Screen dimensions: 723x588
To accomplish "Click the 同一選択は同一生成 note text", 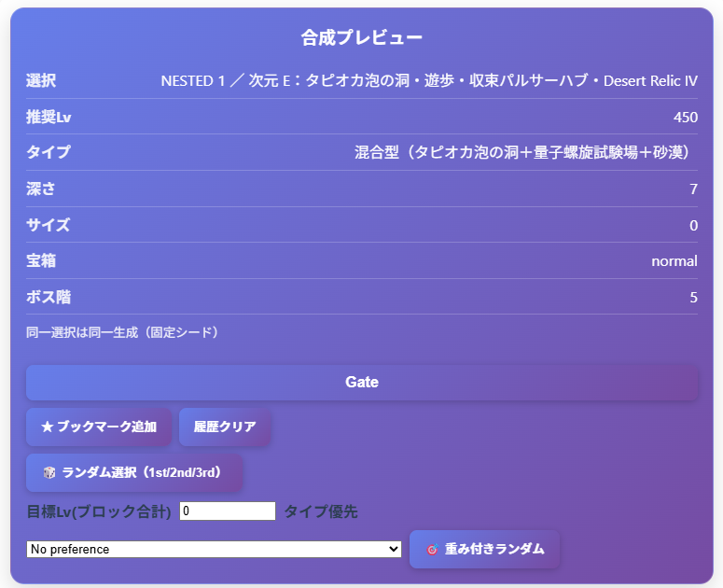I will (x=122, y=332).
